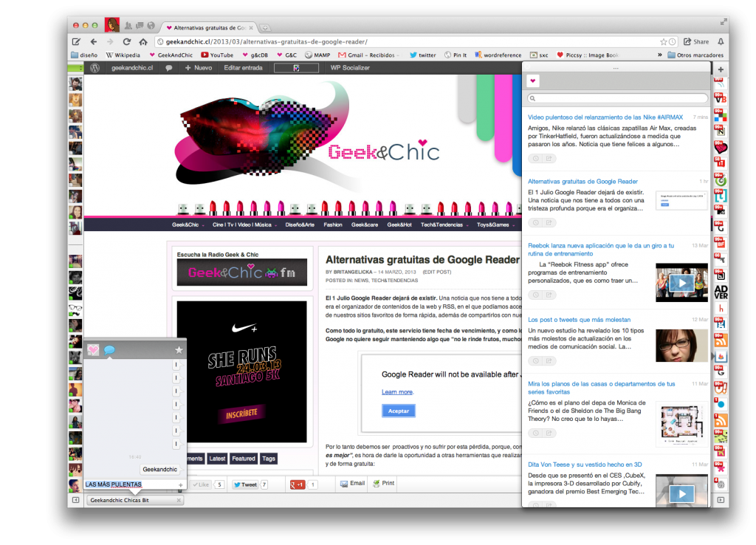
Task: Play the Reebok Fitness app video thumbnail
Action: click(x=681, y=283)
